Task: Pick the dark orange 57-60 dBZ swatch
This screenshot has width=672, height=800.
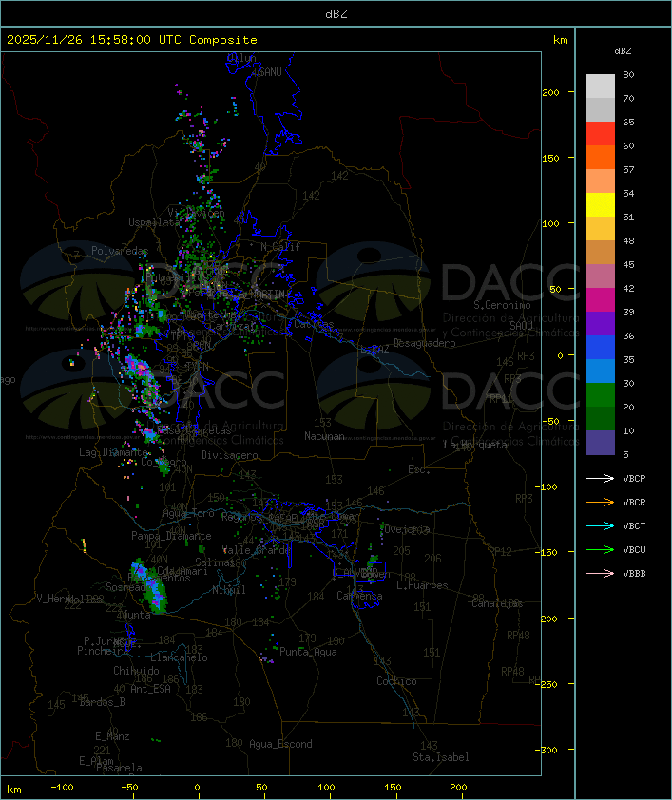Action: [x=600, y=157]
